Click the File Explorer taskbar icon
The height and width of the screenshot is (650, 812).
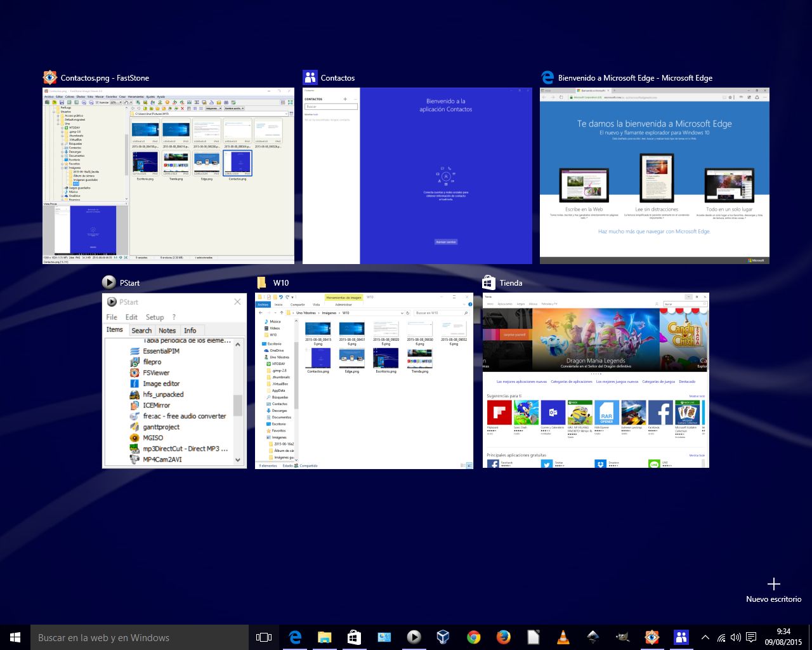coord(325,637)
